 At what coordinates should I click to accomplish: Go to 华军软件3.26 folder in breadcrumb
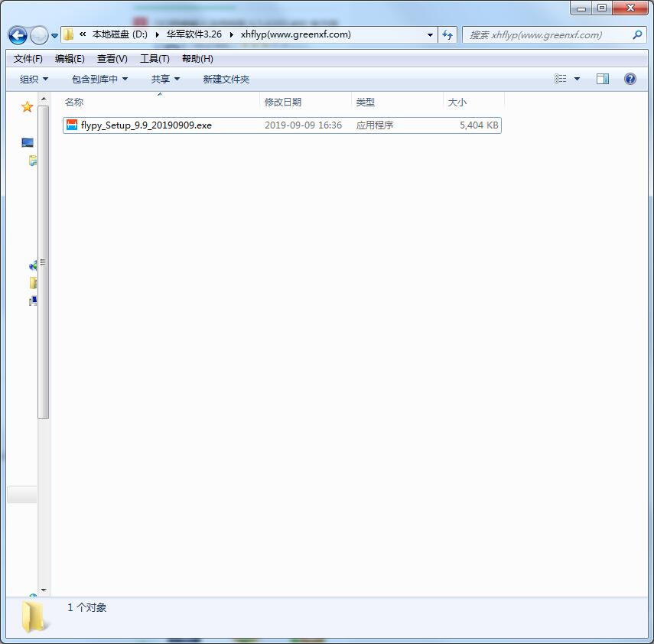(x=194, y=34)
